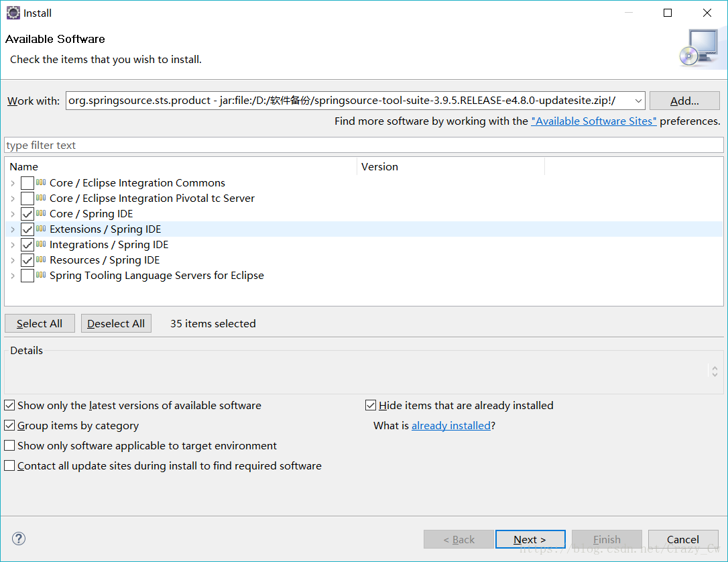This screenshot has height=562, width=728.
Task: Click the category icon beside Core / Eclipse Integration Pivotal tc Server
Action: tap(41, 198)
